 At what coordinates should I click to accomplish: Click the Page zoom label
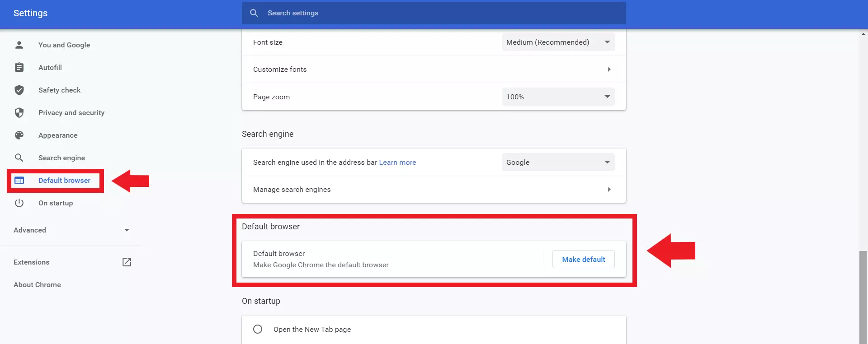pyautogui.click(x=271, y=97)
